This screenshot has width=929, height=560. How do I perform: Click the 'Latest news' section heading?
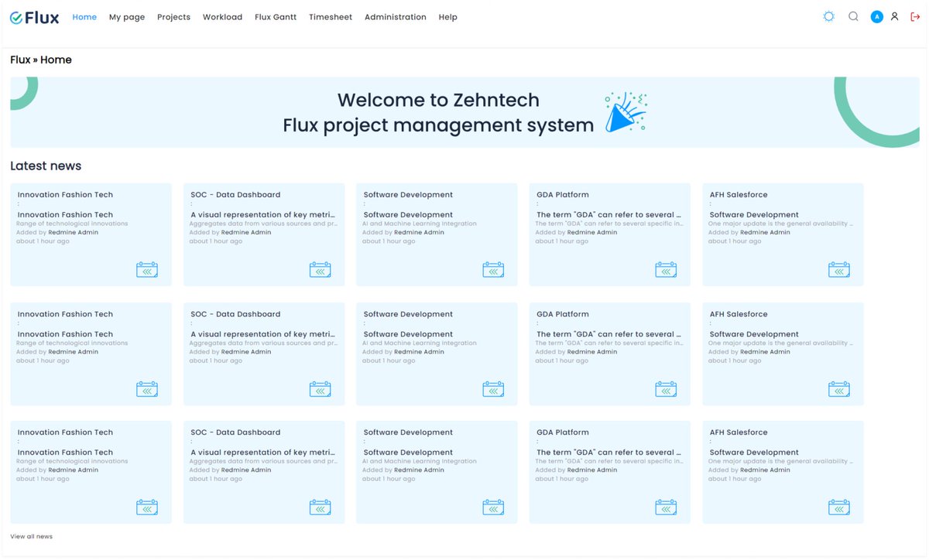point(46,166)
